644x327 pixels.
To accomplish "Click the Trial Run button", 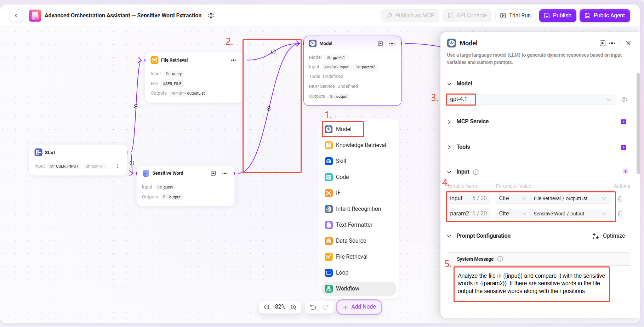I will point(515,16).
